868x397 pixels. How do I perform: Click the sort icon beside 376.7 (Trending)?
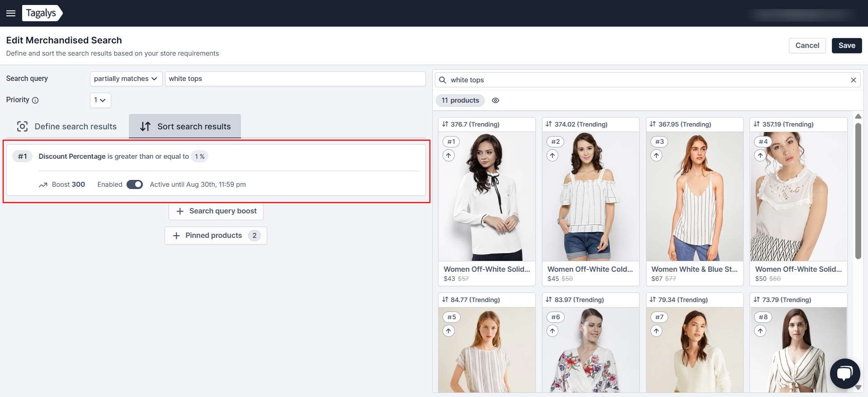point(445,124)
